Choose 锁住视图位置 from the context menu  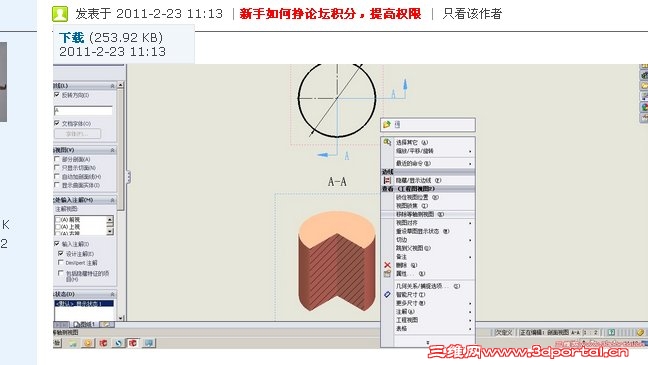tap(434, 197)
